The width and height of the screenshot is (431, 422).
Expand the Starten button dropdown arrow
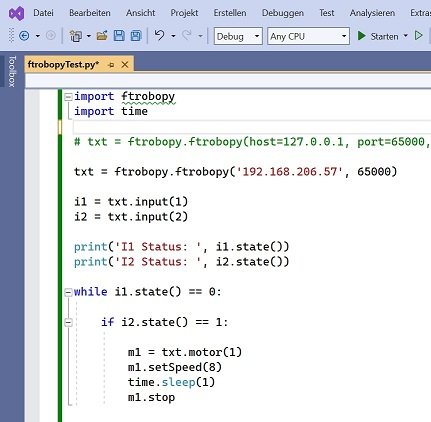(405, 36)
